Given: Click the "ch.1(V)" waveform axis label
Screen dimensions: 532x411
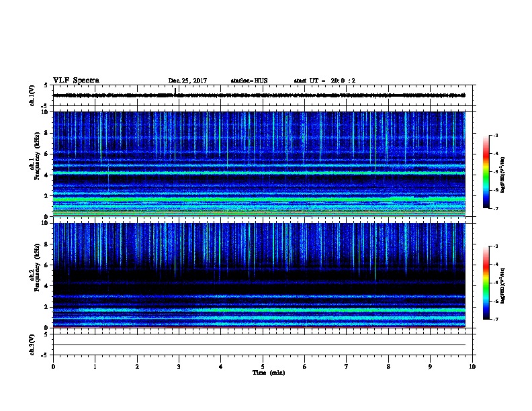Looking at the screenshot, I should [32, 95].
